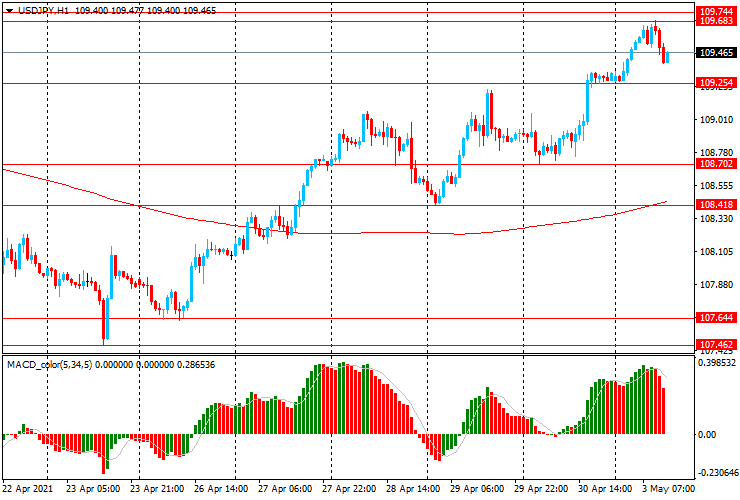
Task: Click the 108.105 price scale value
Action: [x=716, y=252]
